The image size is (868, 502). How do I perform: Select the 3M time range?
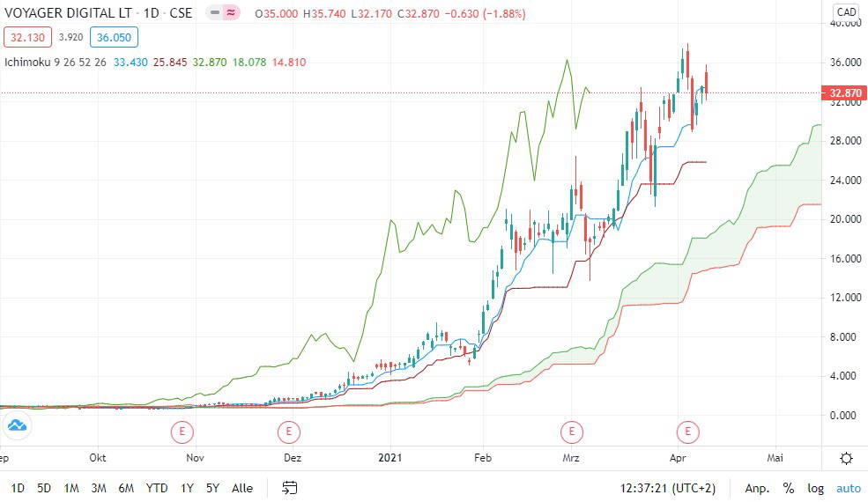pyautogui.click(x=99, y=488)
